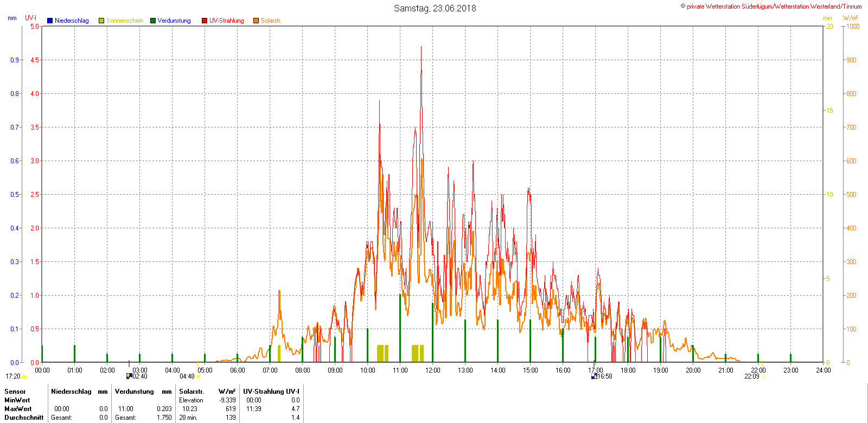Click the UV-I axis unit label
The height and width of the screenshot is (423, 868).
[x=31, y=18]
